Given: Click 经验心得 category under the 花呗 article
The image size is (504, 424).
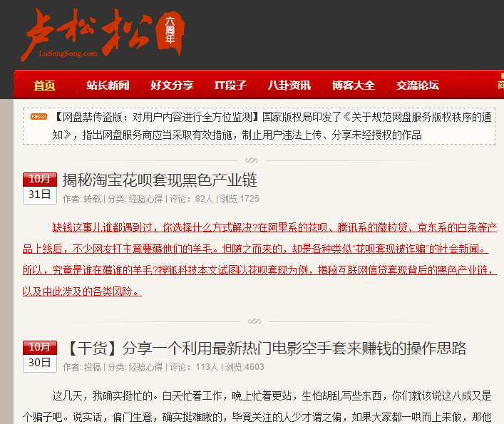Looking at the screenshot, I should pyautogui.click(x=145, y=199).
